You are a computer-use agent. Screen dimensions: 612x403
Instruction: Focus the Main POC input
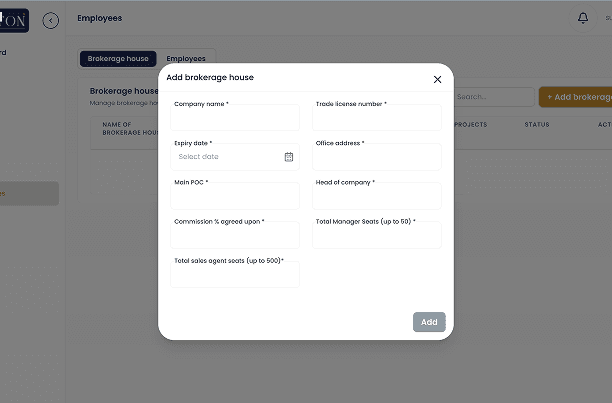tap(235, 197)
